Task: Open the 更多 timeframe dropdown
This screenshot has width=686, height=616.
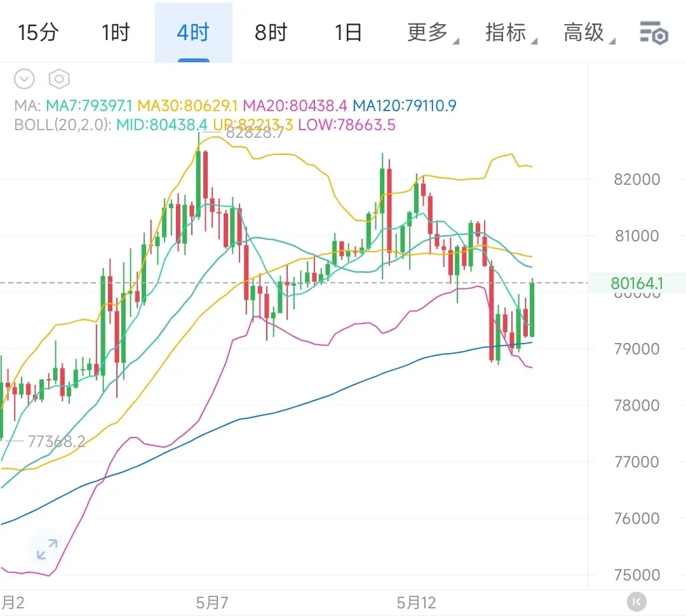Action: point(433,33)
